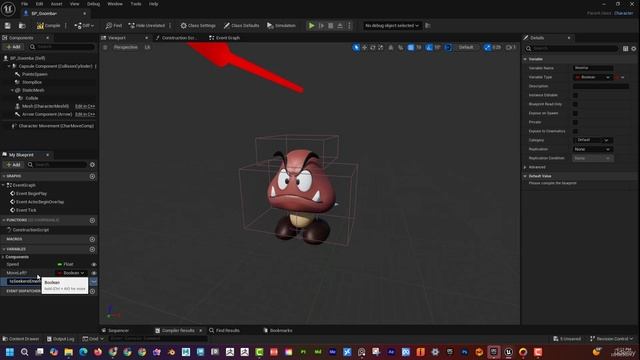Viewport: 640px width, 360px height.
Task: Open camera speed control in viewport
Action: 511,48
